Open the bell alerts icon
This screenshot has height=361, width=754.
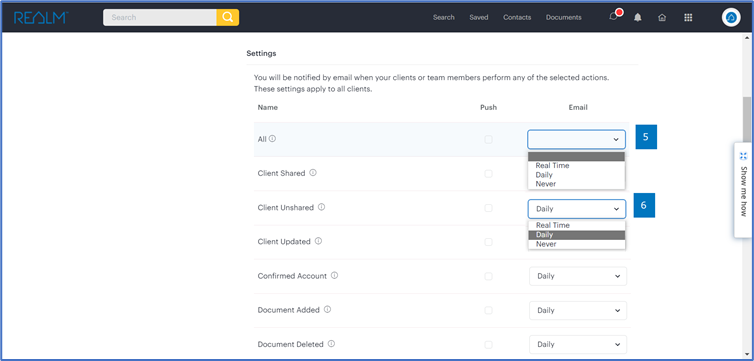coord(638,17)
